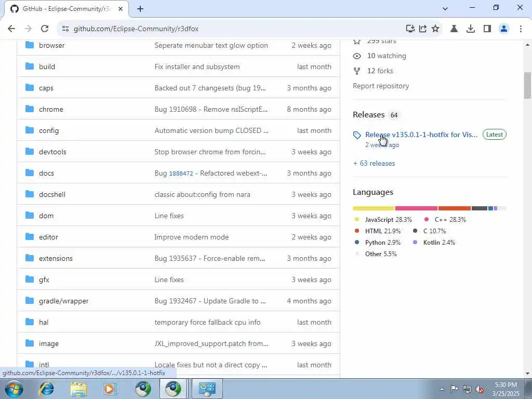This screenshot has height=399, width=532.
Task: Open the extensions folder
Action: point(56,259)
